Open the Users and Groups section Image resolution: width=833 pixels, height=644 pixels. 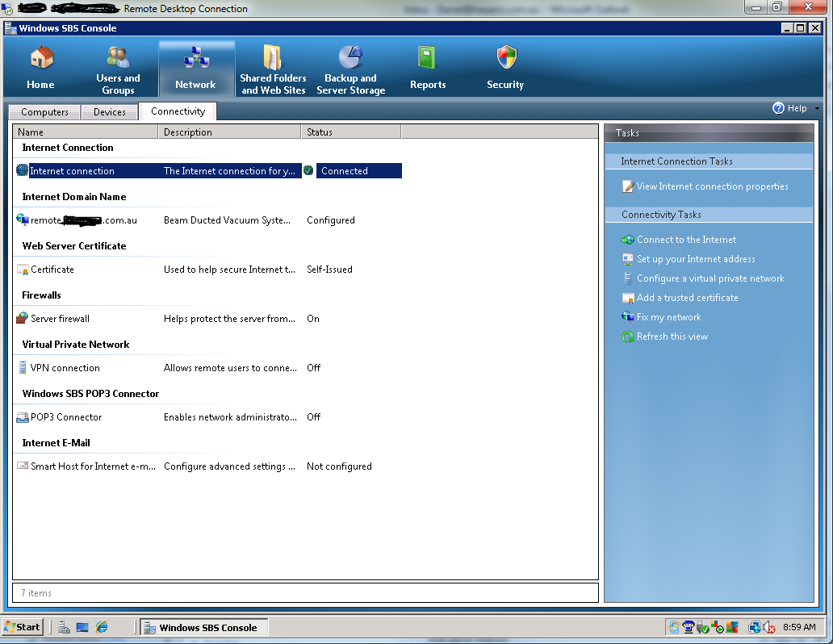tap(118, 68)
